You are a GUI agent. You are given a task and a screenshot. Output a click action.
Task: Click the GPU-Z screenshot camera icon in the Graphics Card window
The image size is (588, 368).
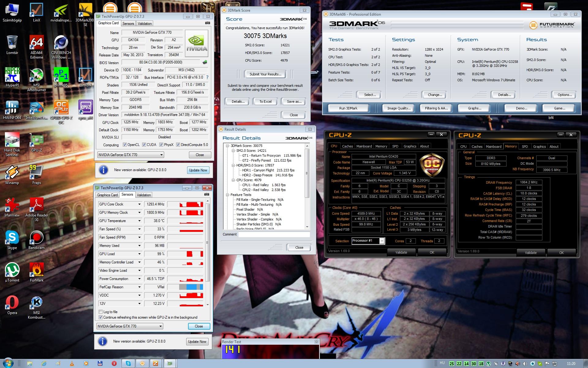coord(207,23)
